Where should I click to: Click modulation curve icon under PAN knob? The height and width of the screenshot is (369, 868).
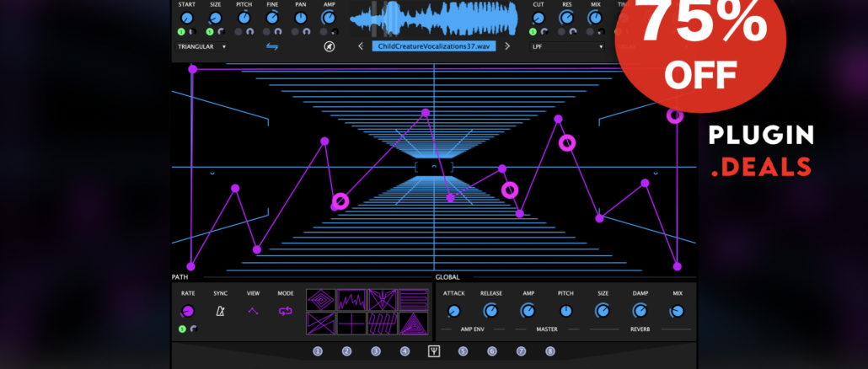click(x=306, y=32)
